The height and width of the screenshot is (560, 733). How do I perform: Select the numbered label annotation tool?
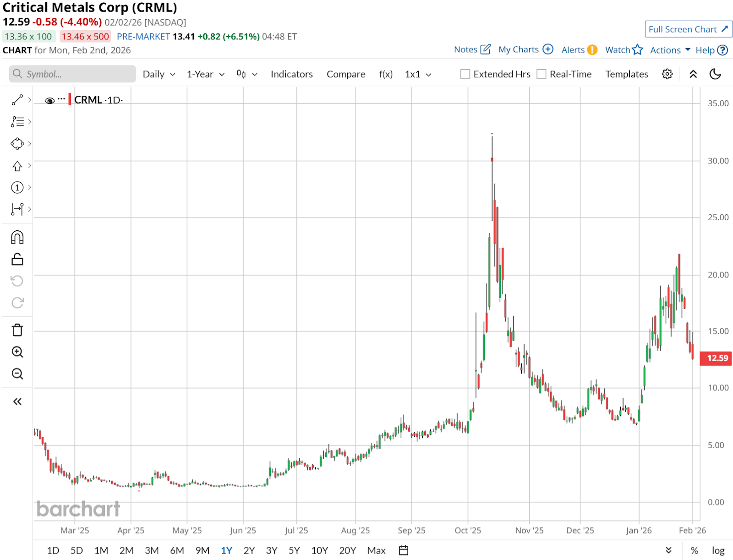pyautogui.click(x=17, y=187)
